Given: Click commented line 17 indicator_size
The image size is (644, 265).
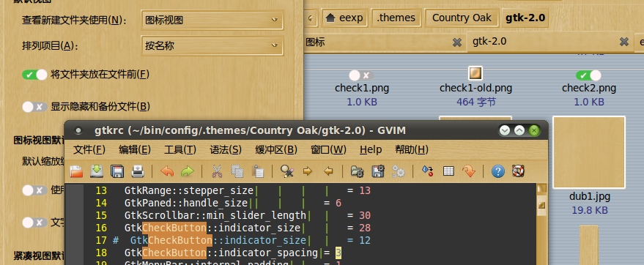Looking at the screenshot, I should coord(242,240).
